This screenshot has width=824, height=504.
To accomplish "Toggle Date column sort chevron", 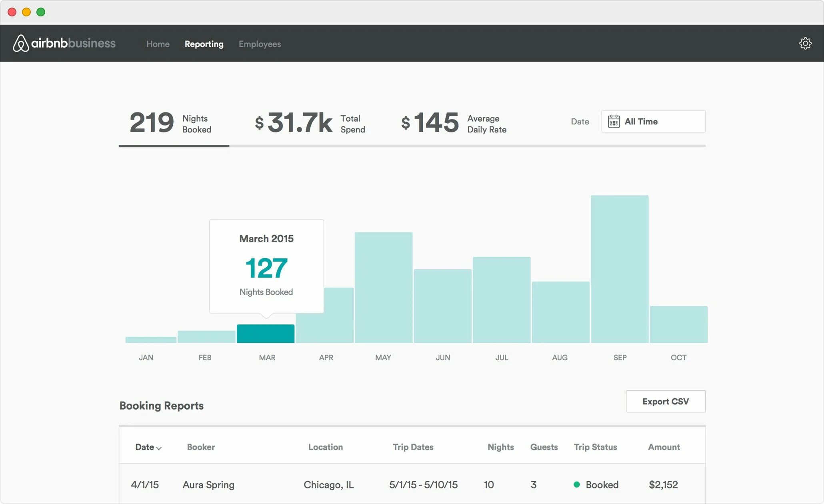I will pos(159,448).
